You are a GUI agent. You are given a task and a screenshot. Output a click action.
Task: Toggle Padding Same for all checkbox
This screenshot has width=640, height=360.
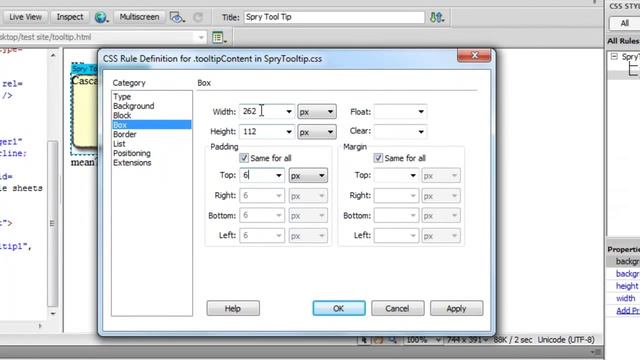[x=244, y=158]
